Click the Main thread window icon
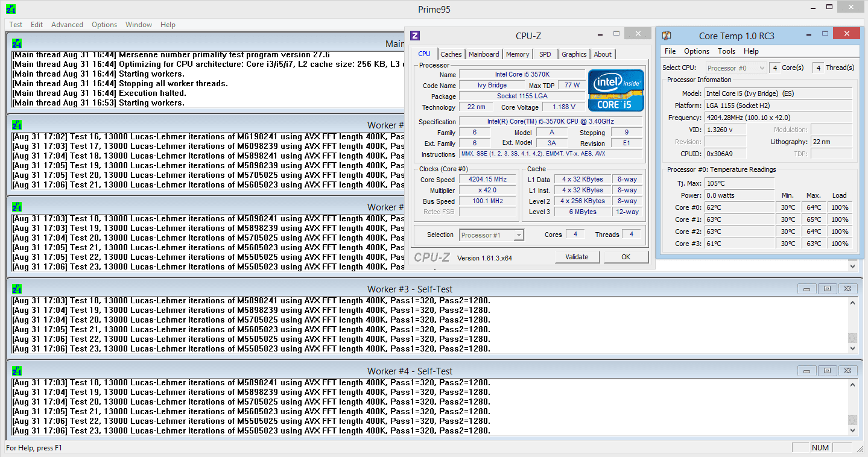868x457 pixels. pyautogui.click(x=17, y=43)
